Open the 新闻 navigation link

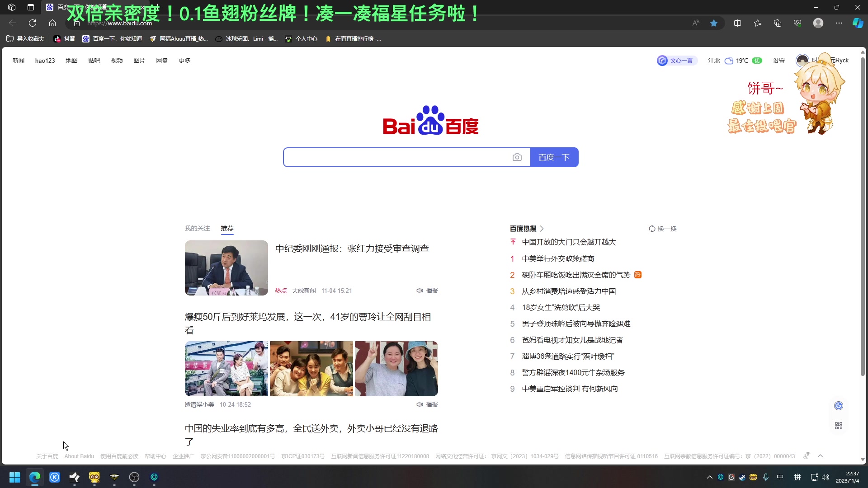[x=19, y=61]
